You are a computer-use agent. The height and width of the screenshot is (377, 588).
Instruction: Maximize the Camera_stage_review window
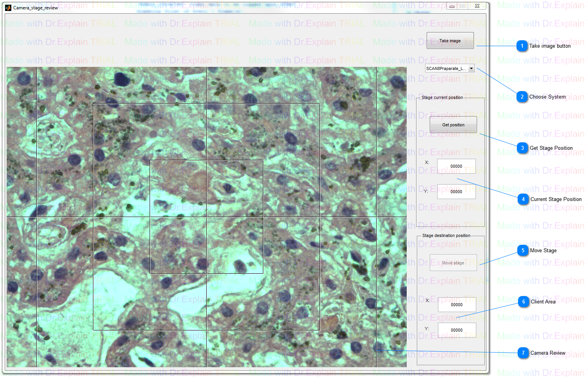(463, 6)
